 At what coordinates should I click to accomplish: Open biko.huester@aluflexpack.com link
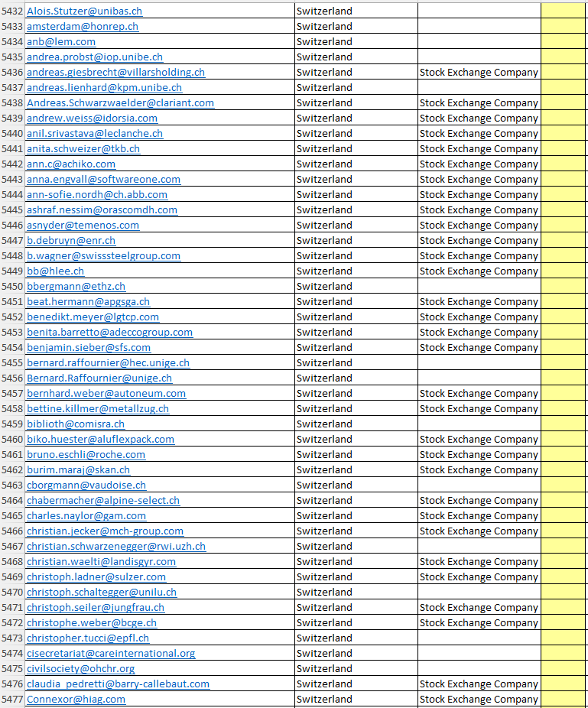click(x=100, y=440)
